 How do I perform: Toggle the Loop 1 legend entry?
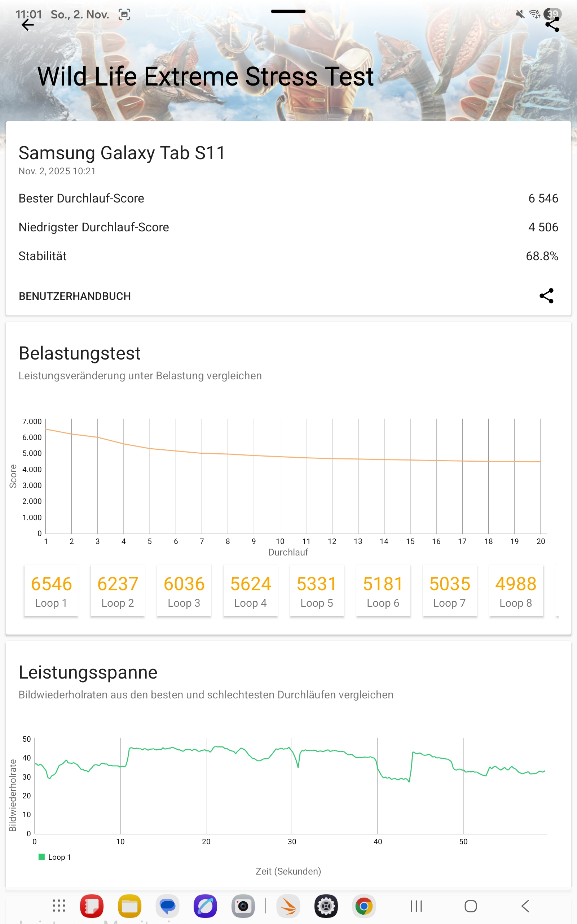[x=55, y=857]
